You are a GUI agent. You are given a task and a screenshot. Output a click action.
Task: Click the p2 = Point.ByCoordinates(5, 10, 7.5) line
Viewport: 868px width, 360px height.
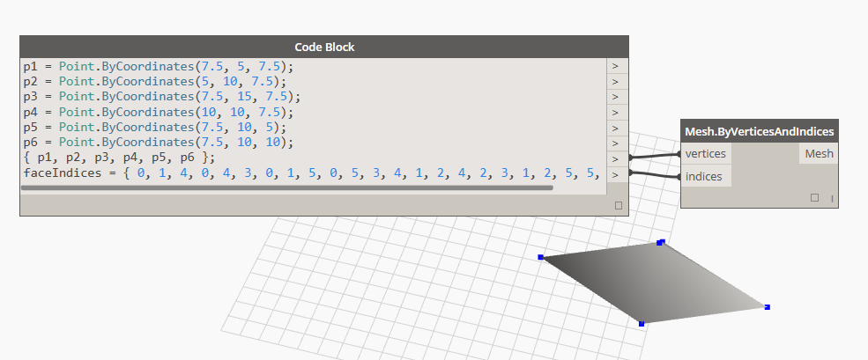tap(155, 81)
